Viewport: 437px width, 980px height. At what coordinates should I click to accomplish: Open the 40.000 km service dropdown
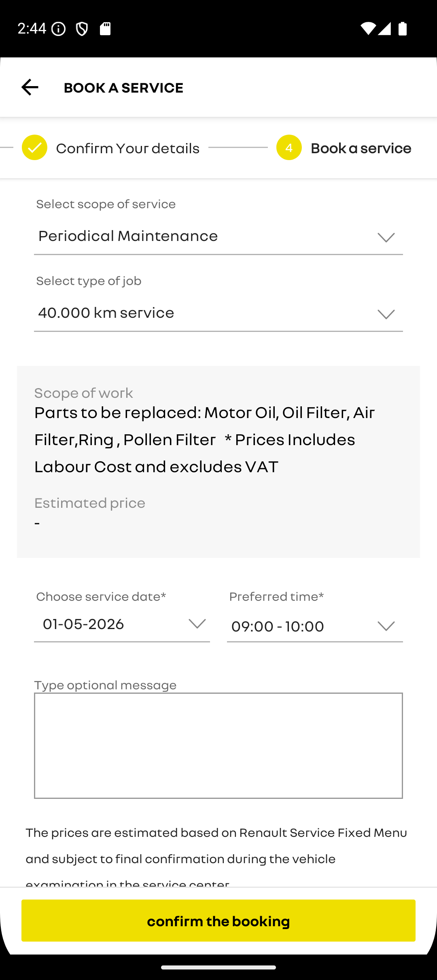tap(218, 313)
